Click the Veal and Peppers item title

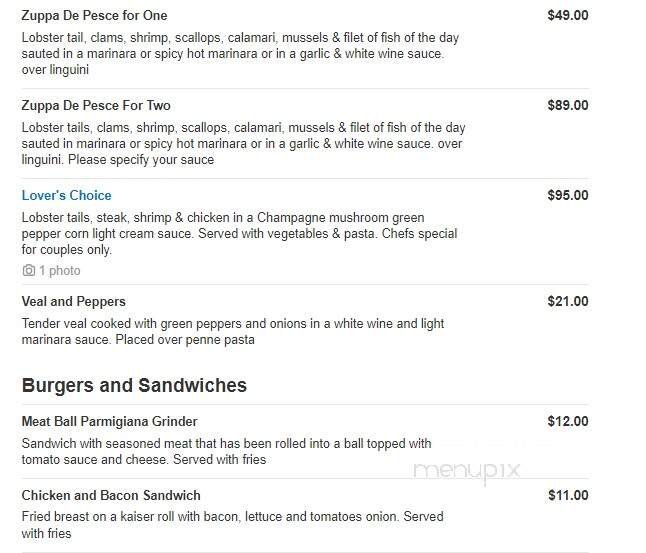(73, 301)
